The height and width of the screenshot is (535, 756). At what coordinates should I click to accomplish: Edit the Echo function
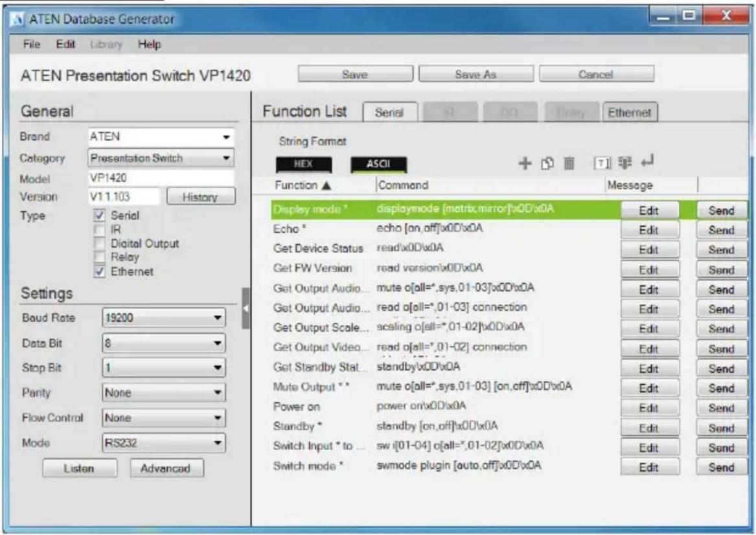pos(650,230)
